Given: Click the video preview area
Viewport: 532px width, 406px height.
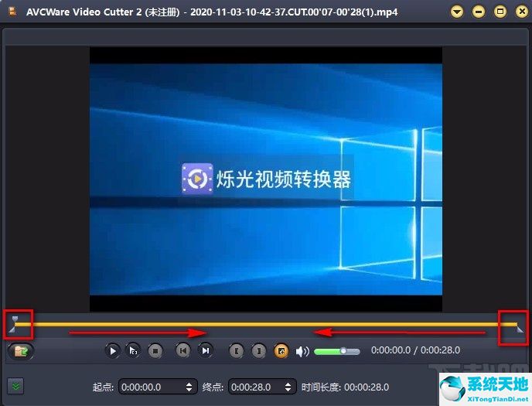Looking at the screenshot, I should (266, 179).
